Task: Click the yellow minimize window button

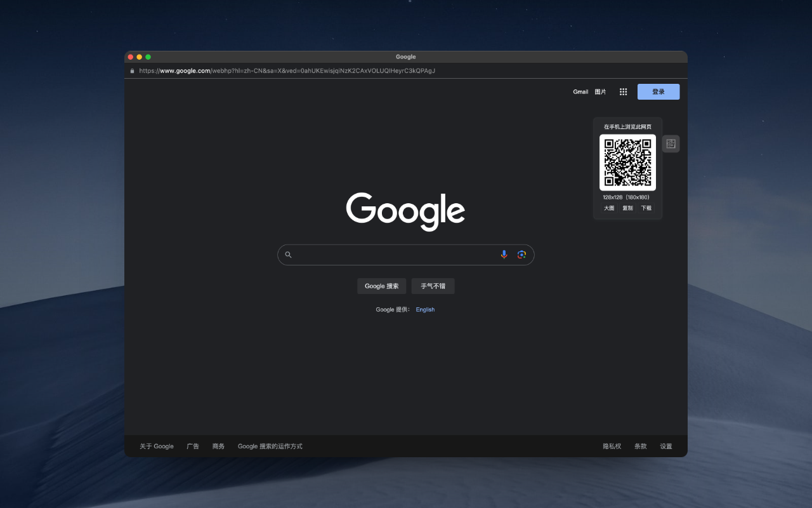Action: tap(140, 57)
